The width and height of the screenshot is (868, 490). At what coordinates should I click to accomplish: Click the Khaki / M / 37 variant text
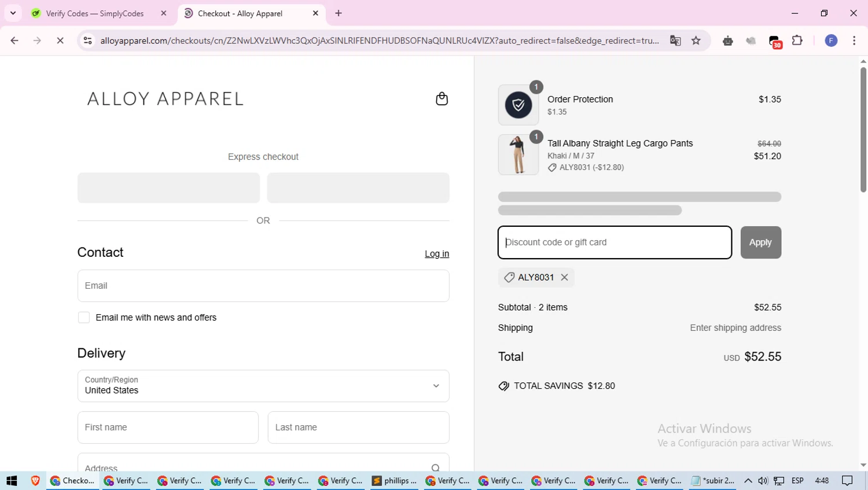pyautogui.click(x=571, y=156)
